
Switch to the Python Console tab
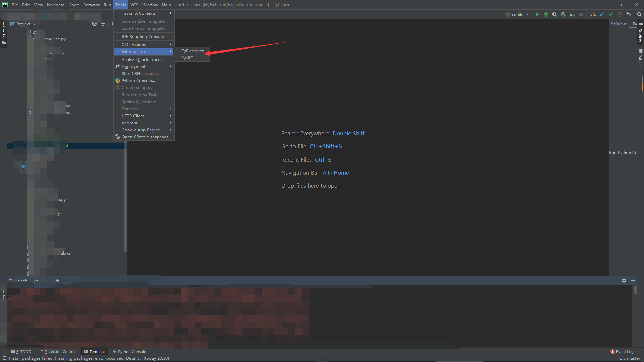(129, 352)
